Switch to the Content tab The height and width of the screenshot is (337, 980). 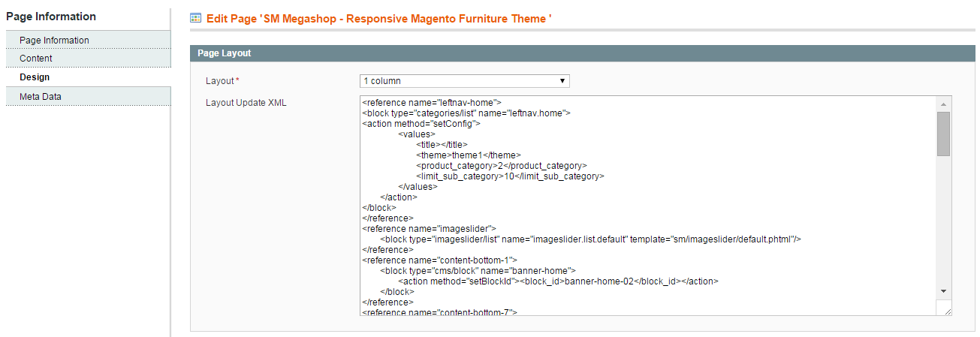pos(88,59)
